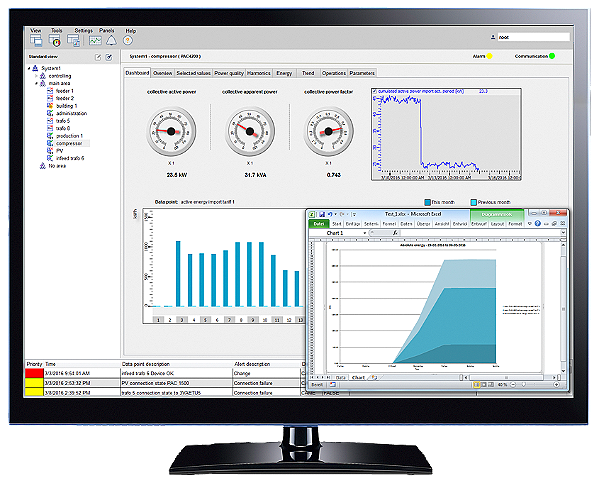Toggle the Previous month legend box
The height and width of the screenshot is (483, 599).
[474, 202]
